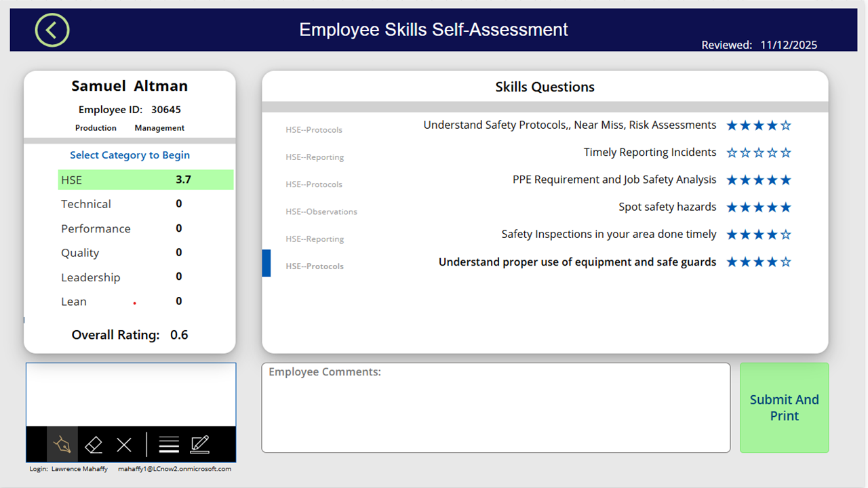Click the Employee Comments text box
The width and height of the screenshot is (868, 488).
[x=496, y=413]
